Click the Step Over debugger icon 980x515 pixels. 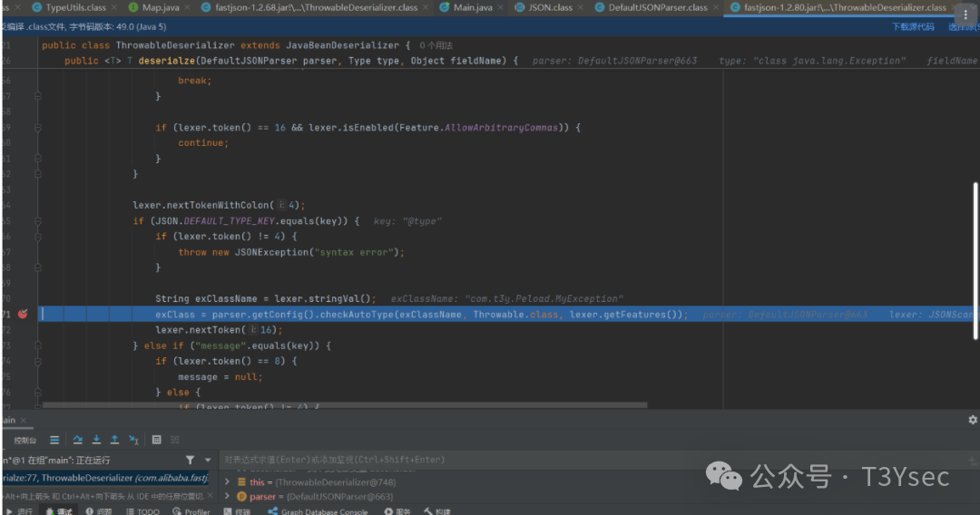[x=78, y=440]
